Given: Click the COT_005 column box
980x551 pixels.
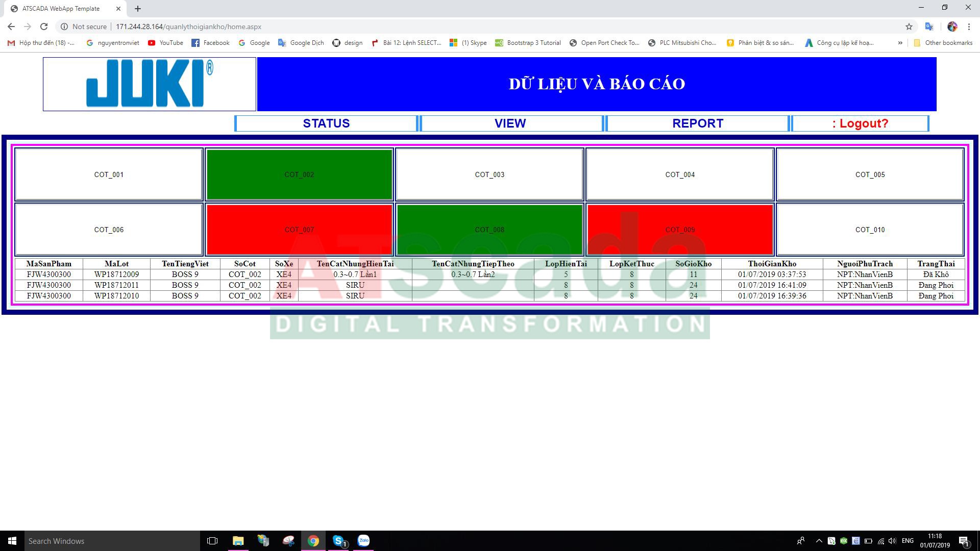Looking at the screenshot, I should pos(870,174).
